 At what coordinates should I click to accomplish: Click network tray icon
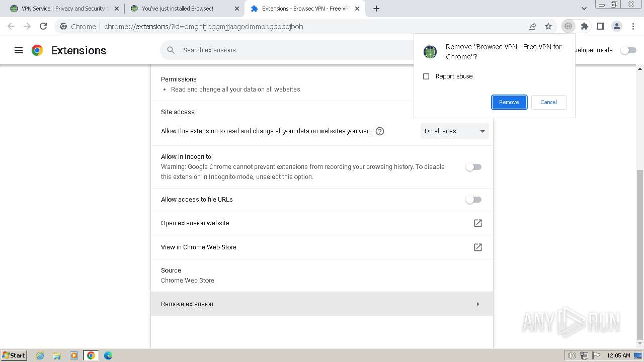pyautogui.click(x=584, y=355)
